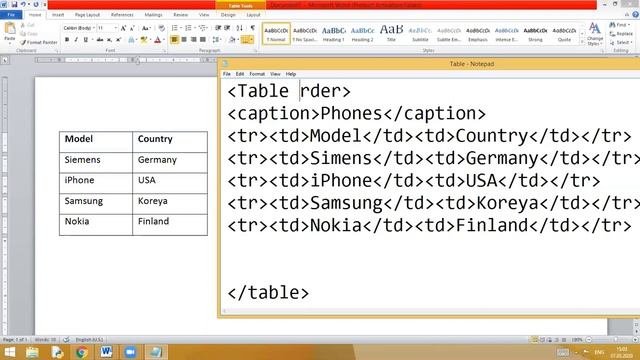Click the 'Samsung' table cell in Word
Viewport: 640px width, 360px height.
(96, 204)
